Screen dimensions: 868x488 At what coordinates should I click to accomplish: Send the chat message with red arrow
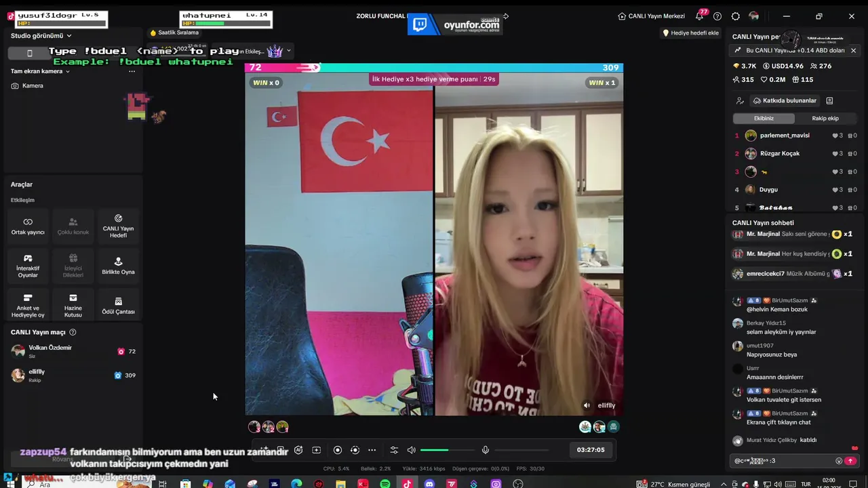coord(850,461)
